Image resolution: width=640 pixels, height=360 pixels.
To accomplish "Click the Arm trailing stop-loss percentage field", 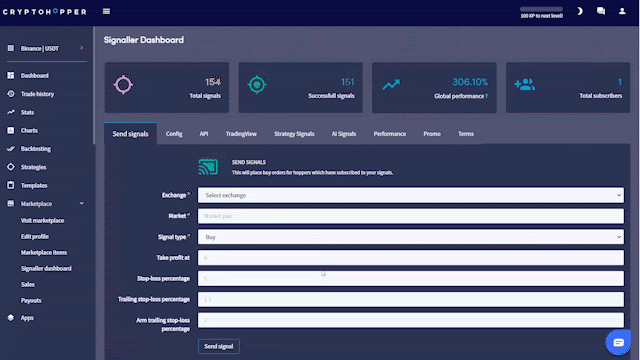I will coord(411,320).
